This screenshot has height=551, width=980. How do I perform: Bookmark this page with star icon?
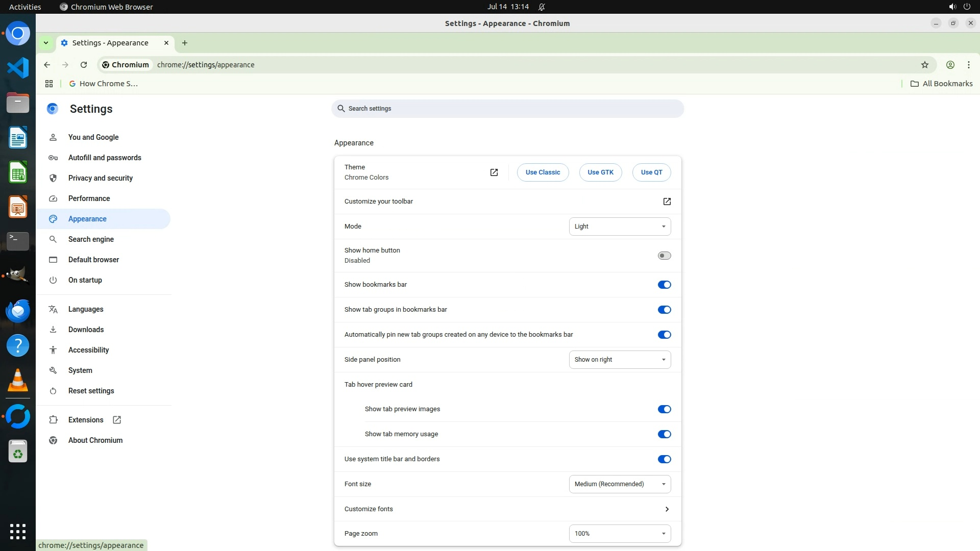click(x=924, y=65)
